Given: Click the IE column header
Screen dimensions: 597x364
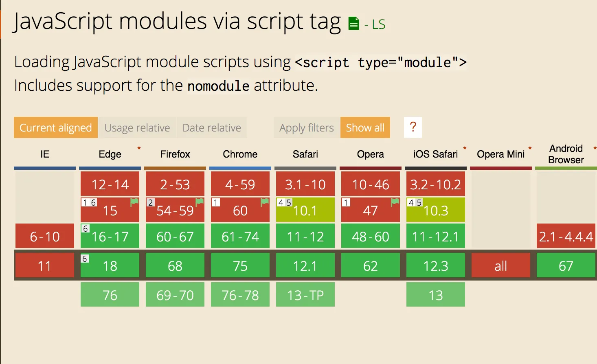Looking at the screenshot, I should tap(45, 154).
